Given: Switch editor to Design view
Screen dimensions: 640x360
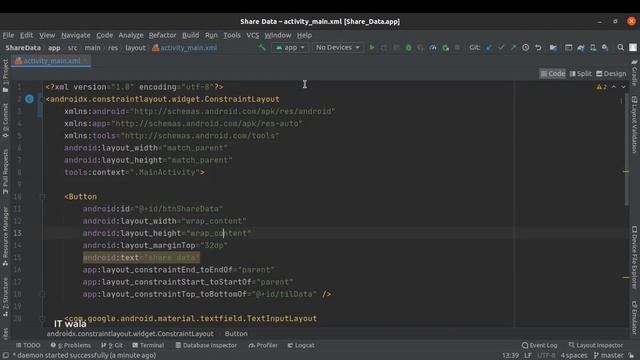Looking at the screenshot, I should click(611, 74).
